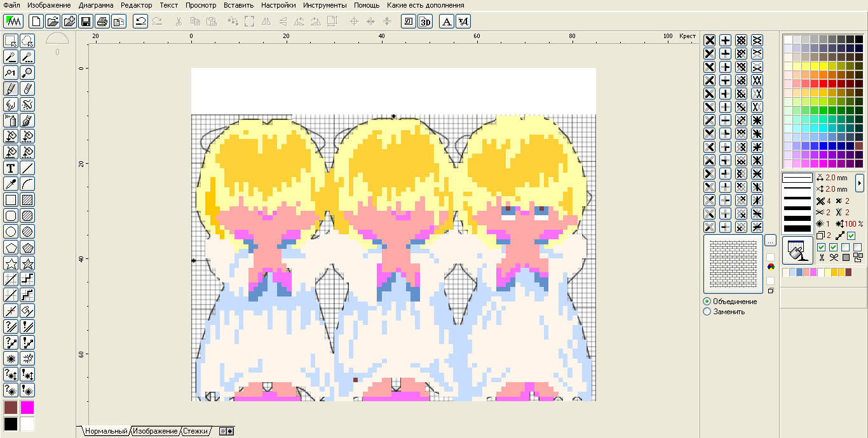
Task: Choose the filled star shape tool
Action: pyautogui.click(x=27, y=263)
